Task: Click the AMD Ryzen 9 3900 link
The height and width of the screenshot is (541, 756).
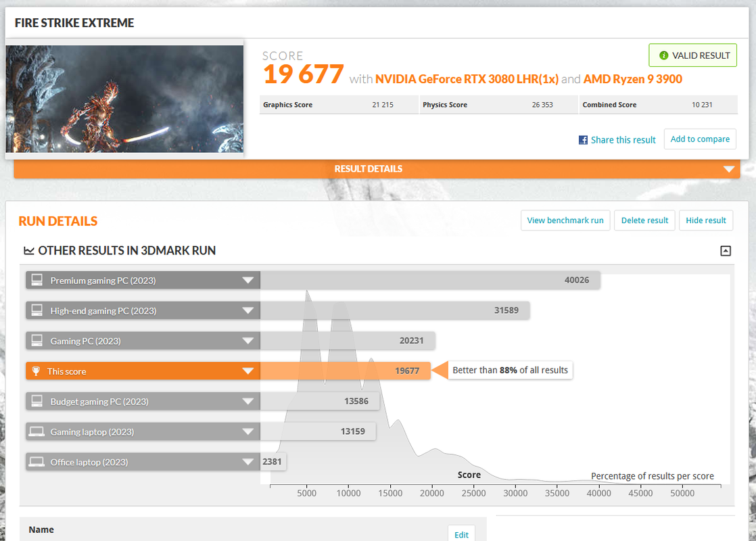Action: pos(632,79)
